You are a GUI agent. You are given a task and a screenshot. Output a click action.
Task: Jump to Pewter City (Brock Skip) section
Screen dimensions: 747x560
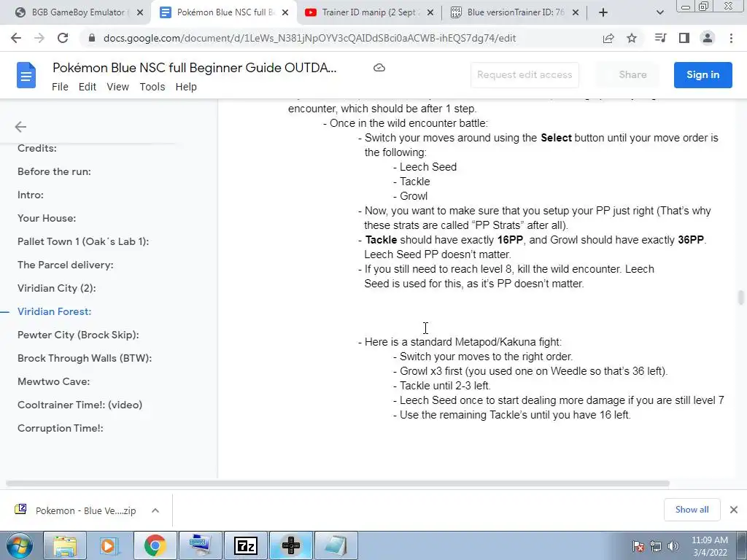(x=78, y=335)
